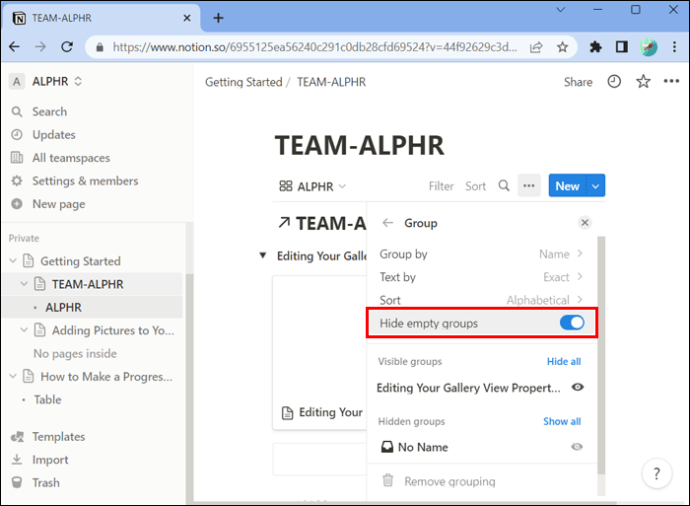Open the linked TEAM-A database title
The height and width of the screenshot is (506, 690).
tap(330, 223)
